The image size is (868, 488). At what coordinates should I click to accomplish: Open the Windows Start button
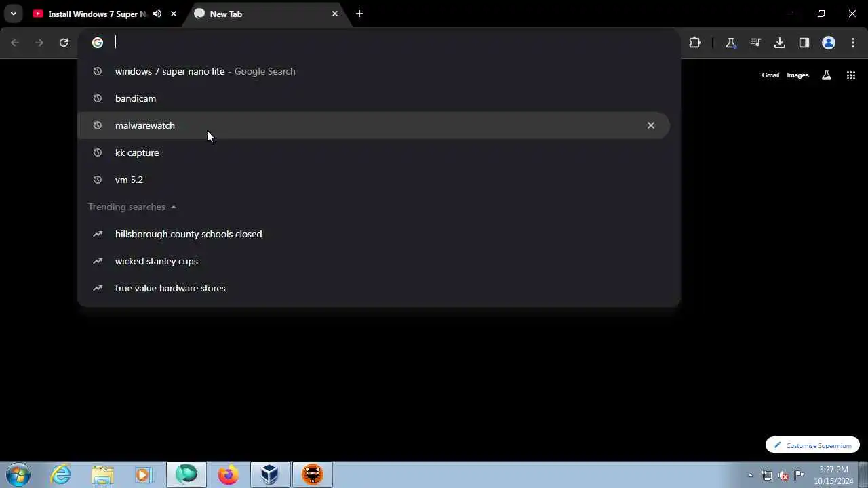pyautogui.click(x=18, y=474)
